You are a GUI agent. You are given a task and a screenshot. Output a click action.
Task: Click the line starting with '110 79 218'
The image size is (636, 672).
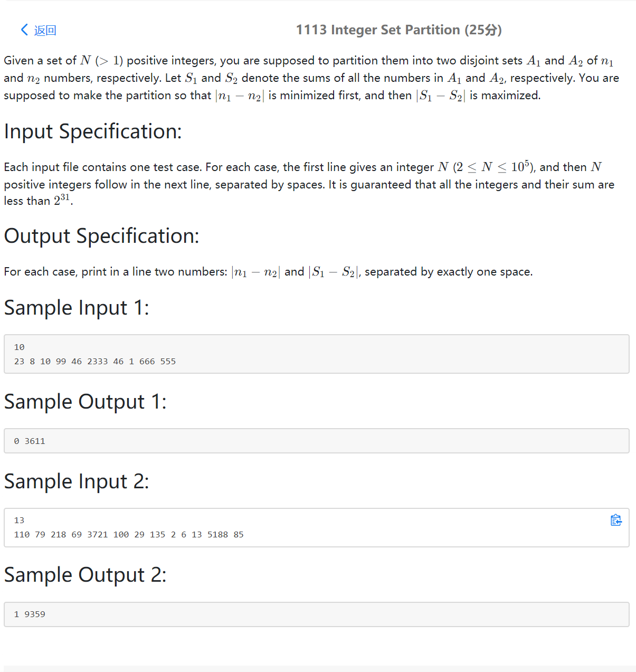pyautogui.click(x=129, y=535)
